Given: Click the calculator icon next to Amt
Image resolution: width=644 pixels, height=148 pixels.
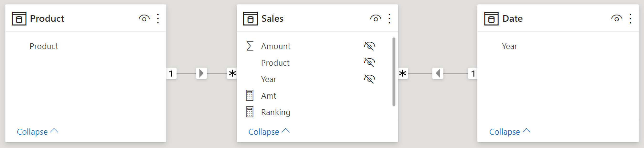Looking at the screenshot, I should click(x=250, y=95).
